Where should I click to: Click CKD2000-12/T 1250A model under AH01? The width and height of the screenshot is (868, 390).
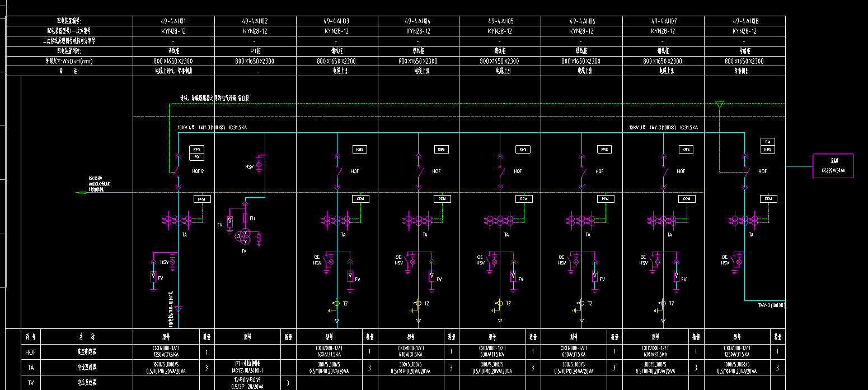pos(166,351)
